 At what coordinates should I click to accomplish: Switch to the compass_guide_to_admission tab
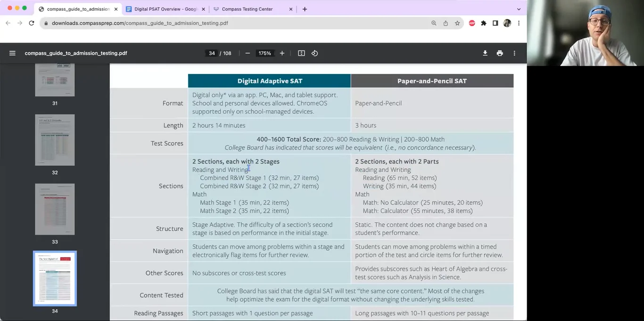tap(78, 9)
